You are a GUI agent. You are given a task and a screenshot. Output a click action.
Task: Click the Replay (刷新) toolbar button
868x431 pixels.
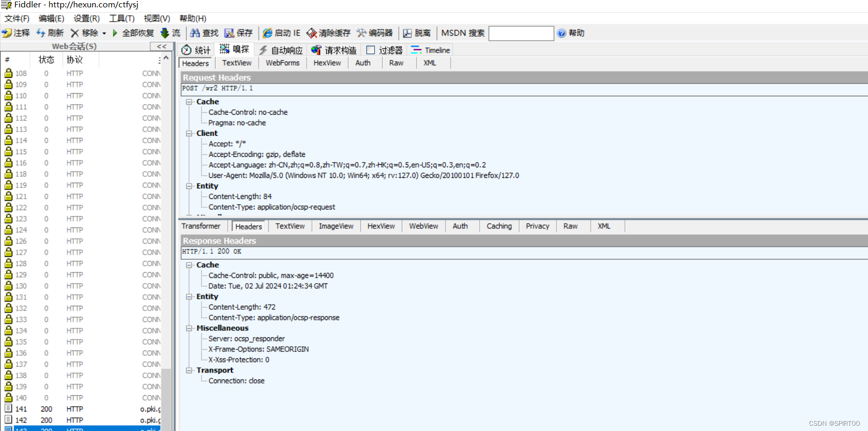(50, 33)
